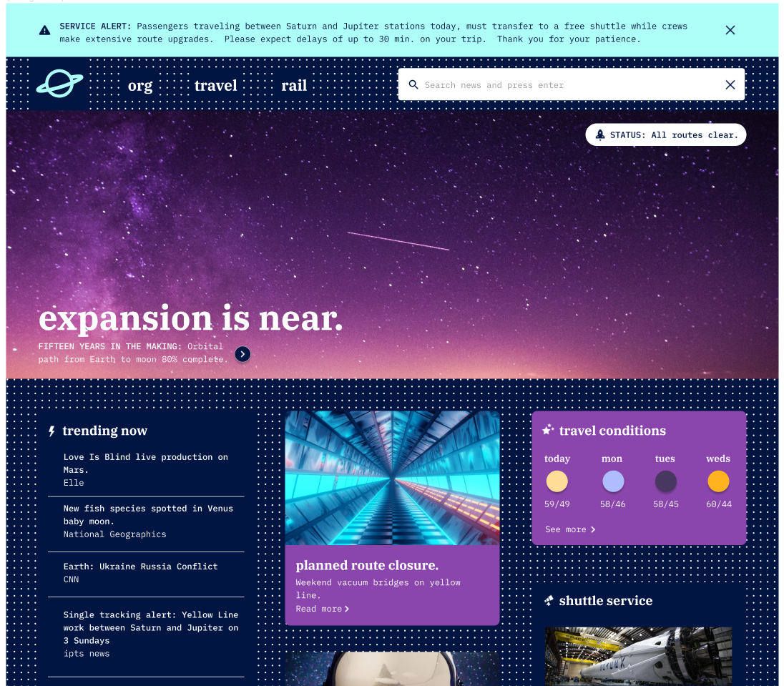
Task: Open Love Is Blind live production story
Action: click(x=145, y=463)
